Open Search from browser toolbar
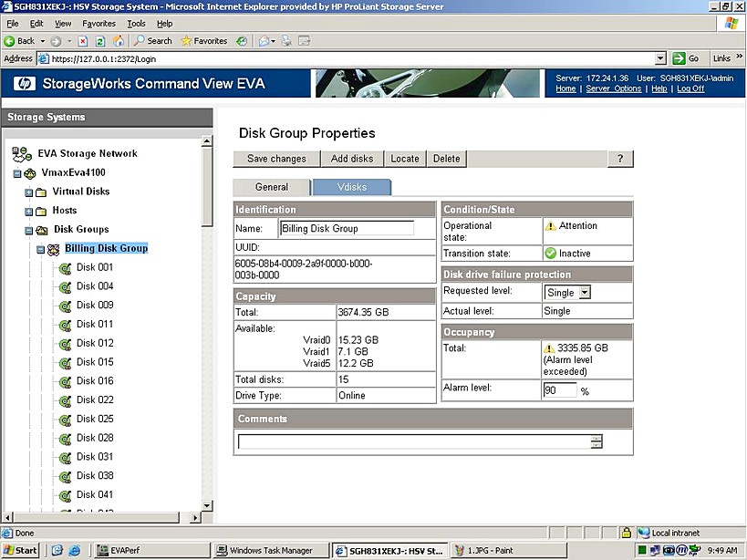Image resolution: width=747 pixels, height=560 pixels. pyautogui.click(x=152, y=41)
